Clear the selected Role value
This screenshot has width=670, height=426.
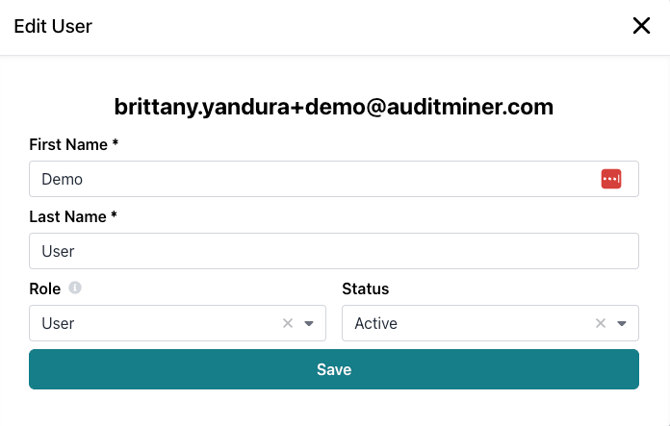(x=288, y=323)
